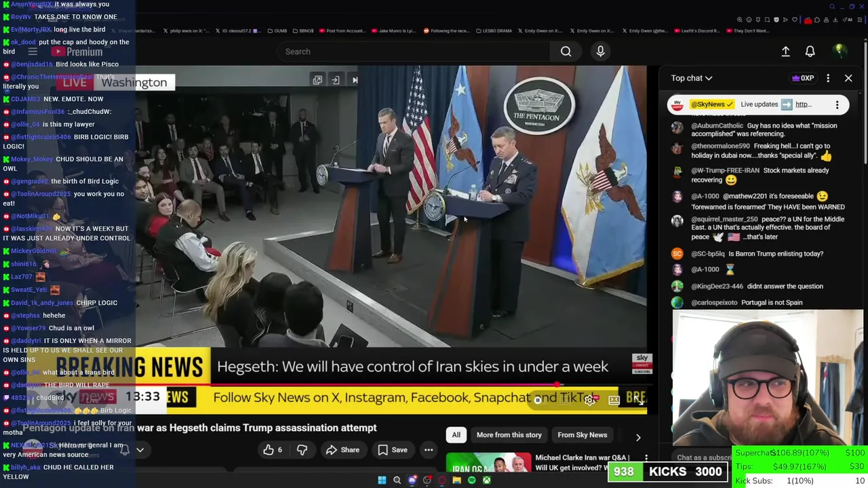Click the second video overlay arrow icon
This screenshot has height=488, width=868.
336,80
